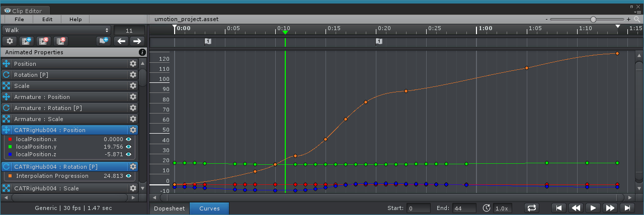Click the Animated Properties info icon
Image resolution: width=644 pixels, height=215 pixels.
click(142, 52)
